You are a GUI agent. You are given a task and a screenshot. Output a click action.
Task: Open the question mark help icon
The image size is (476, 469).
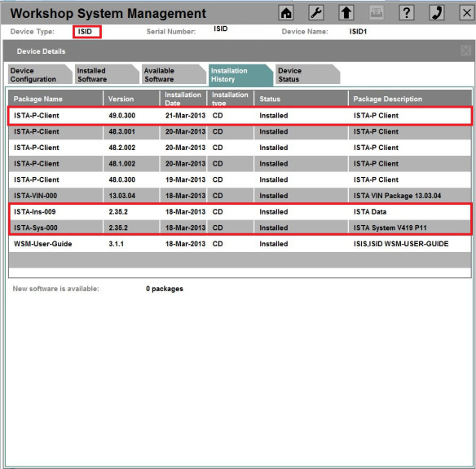click(x=407, y=13)
